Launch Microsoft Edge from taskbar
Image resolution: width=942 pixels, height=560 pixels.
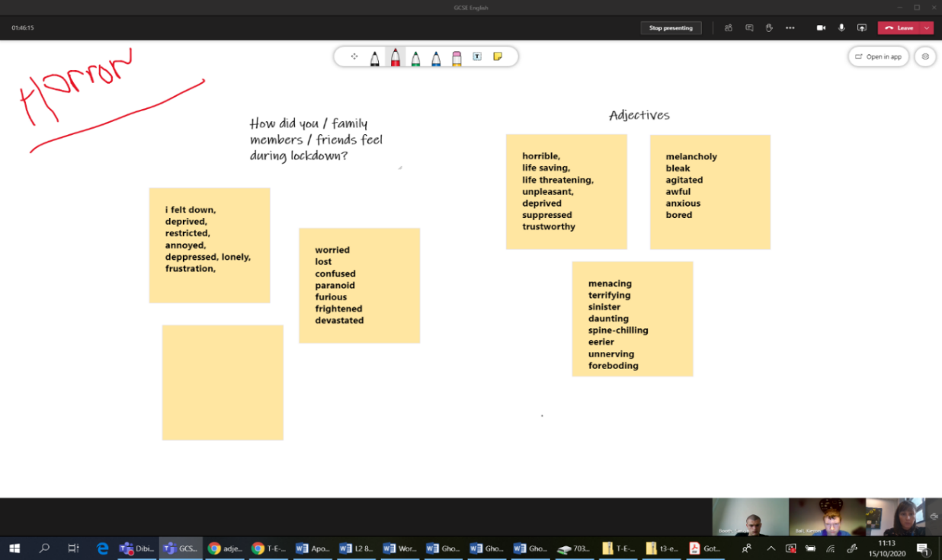[x=102, y=549]
